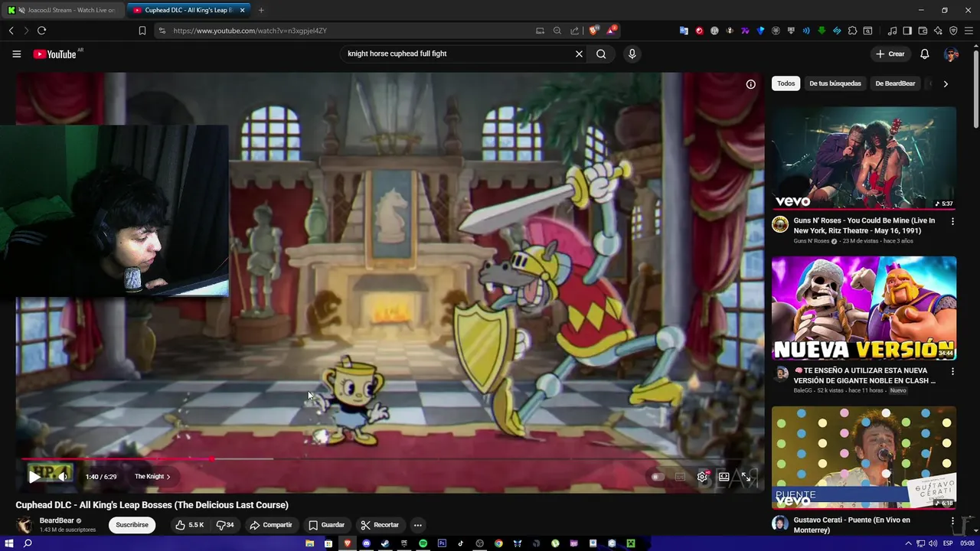Open Spotify from the taskbar
Screen dimensions: 980x551
pos(423,543)
